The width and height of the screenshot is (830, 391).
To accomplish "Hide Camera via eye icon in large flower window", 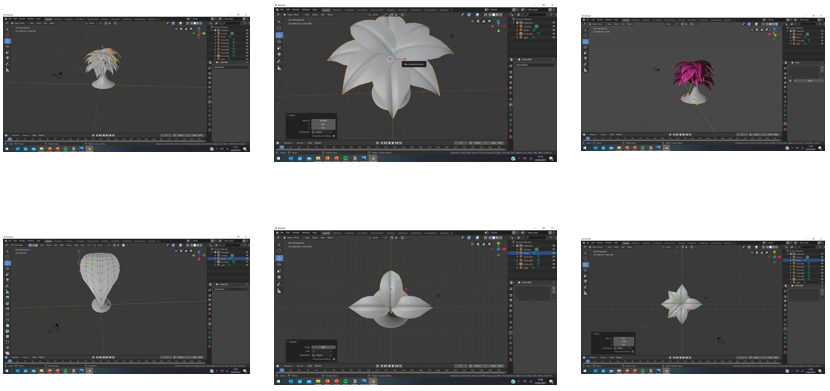I will (x=554, y=26).
